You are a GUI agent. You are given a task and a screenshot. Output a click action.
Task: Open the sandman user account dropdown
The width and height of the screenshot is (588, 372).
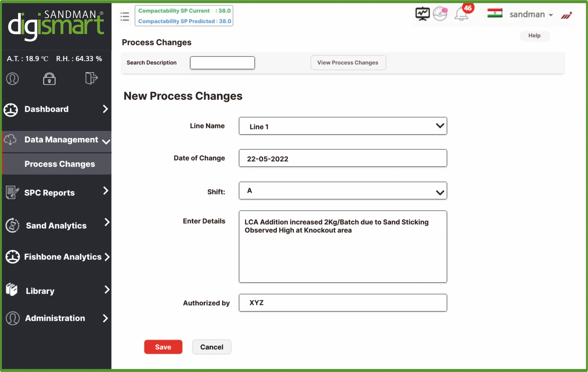pos(531,14)
